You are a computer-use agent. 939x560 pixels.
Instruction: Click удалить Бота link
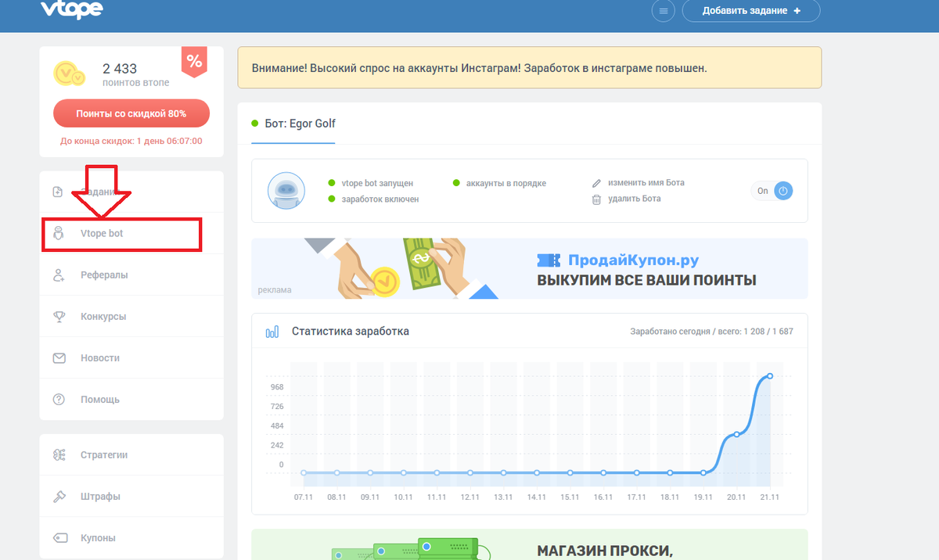tap(633, 199)
